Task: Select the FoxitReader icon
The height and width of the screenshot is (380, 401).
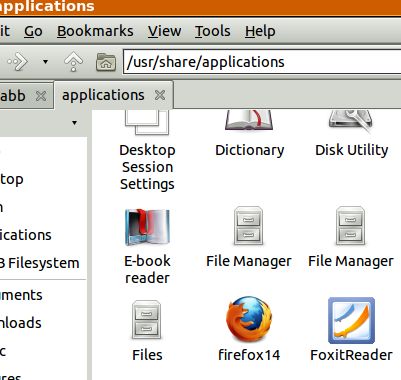Action: [x=351, y=320]
